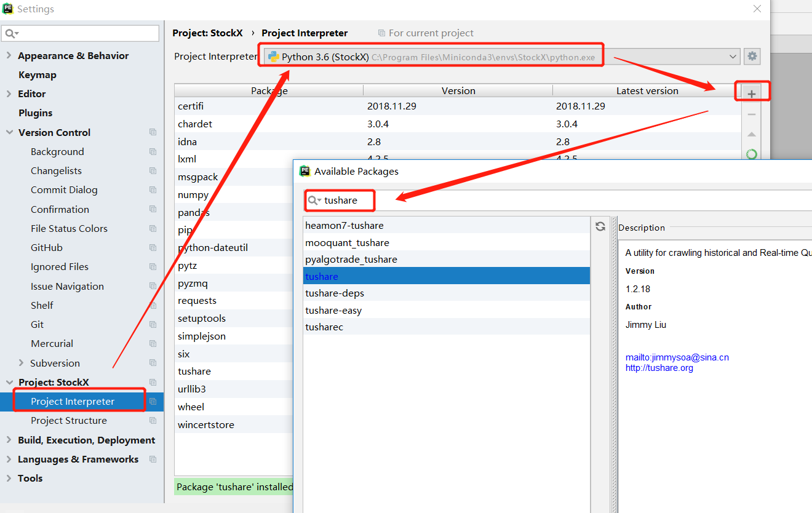Viewport: 812px width, 513px height.
Task: Expand Languages & Frameworks section
Action: tap(9, 459)
